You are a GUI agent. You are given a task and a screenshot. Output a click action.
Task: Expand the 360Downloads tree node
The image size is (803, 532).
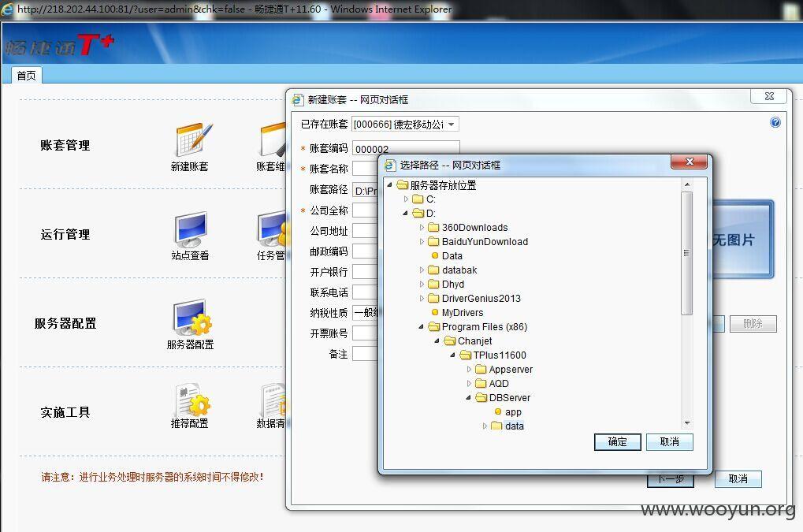pyautogui.click(x=422, y=227)
